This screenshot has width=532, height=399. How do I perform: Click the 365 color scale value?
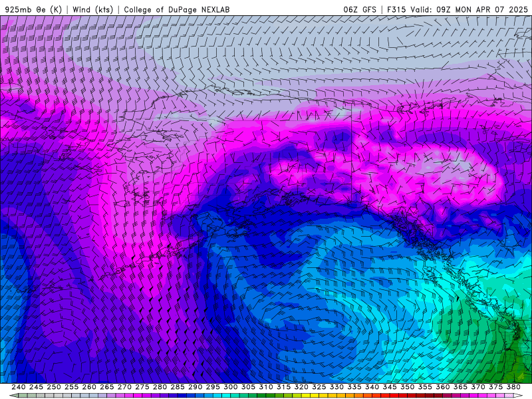(x=460, y=387)
